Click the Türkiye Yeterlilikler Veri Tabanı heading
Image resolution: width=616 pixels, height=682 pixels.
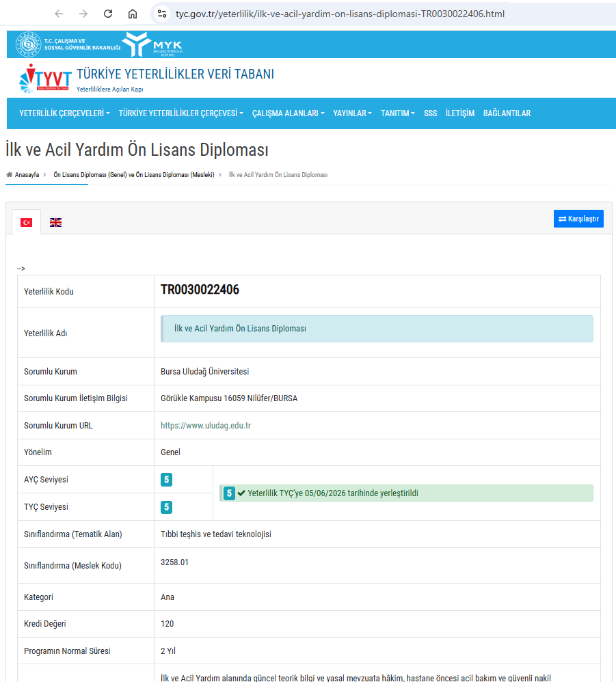pyautogui.click(x=175, y=74)
